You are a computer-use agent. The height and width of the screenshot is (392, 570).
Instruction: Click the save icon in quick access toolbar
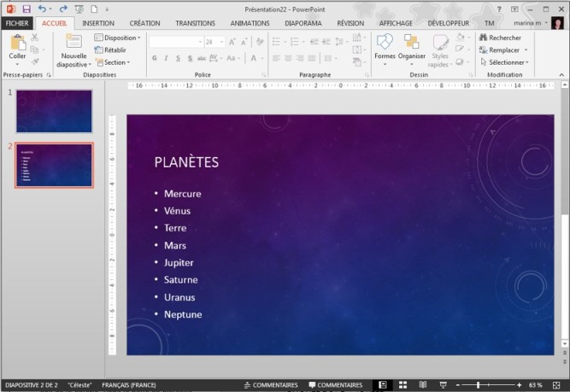(x=26, y=8)
